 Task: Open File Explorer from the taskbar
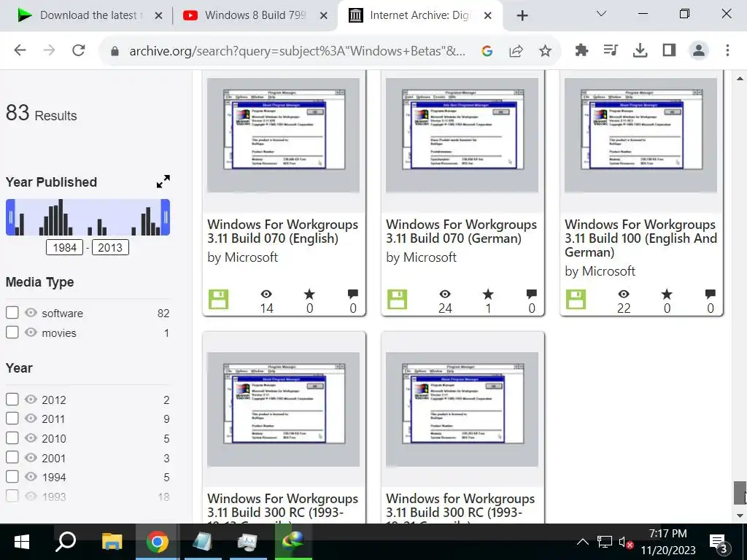pyautogui.click(x=112, y=542)
